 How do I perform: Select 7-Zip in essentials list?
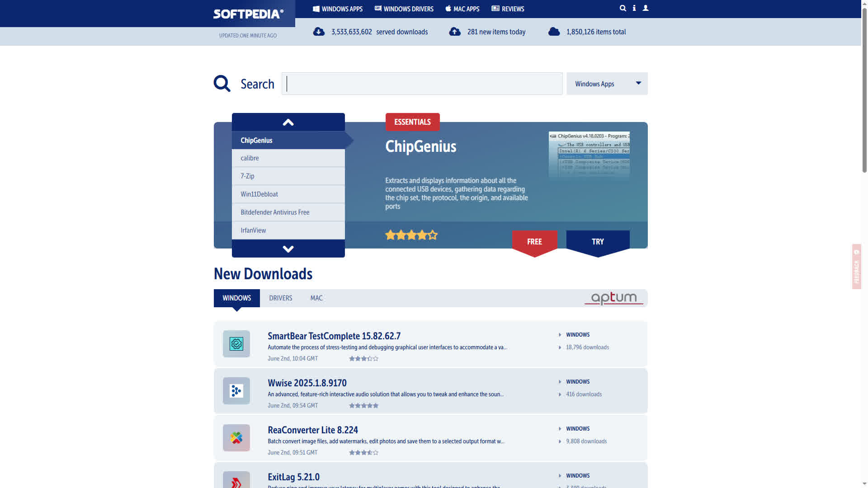pyautogui.click(x=288, y=176)
